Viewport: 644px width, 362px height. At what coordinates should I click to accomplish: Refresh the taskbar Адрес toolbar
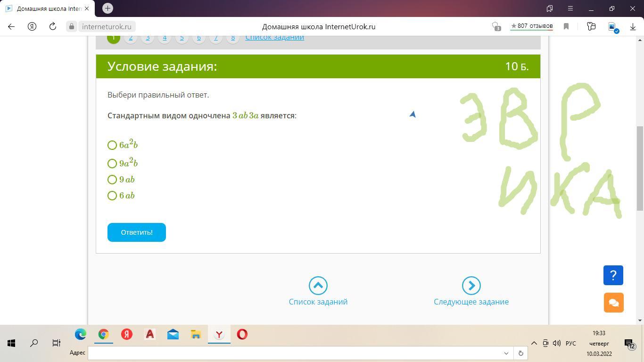(x=521, y=353)
